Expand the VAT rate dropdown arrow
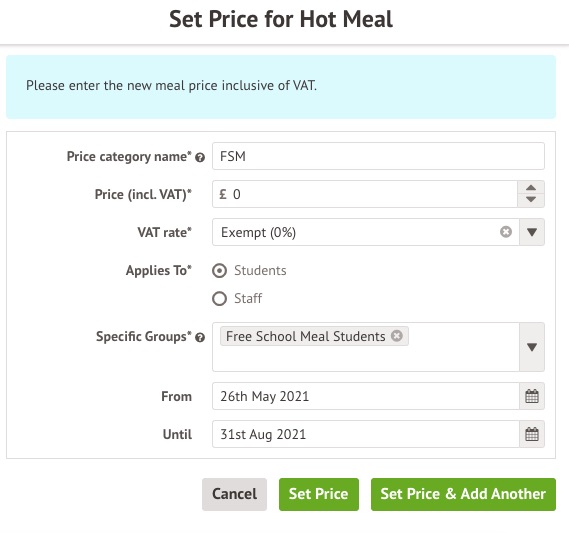Screen dimensions: 569x533 pyautogui.click(x=532, y=232)
